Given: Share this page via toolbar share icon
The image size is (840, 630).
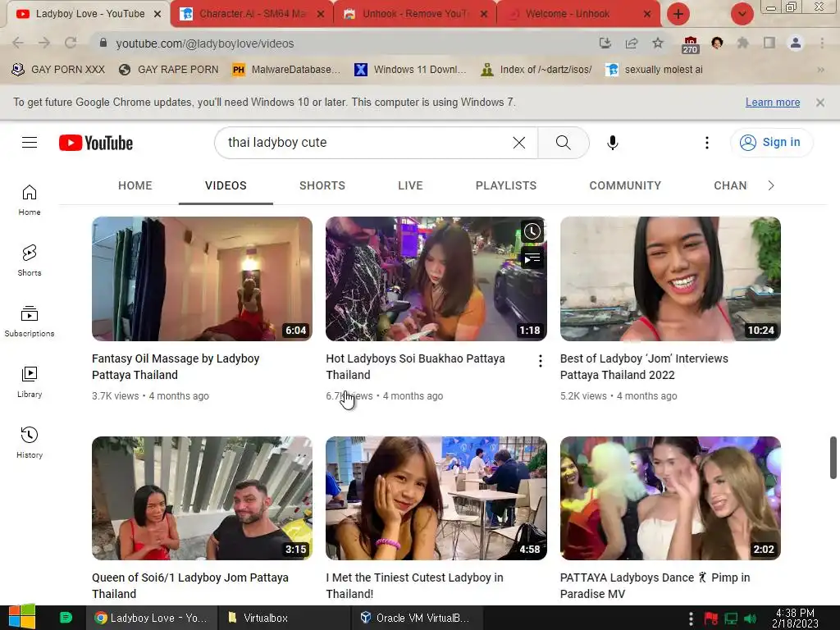Looking at the screenshot, I should (632, 43).
